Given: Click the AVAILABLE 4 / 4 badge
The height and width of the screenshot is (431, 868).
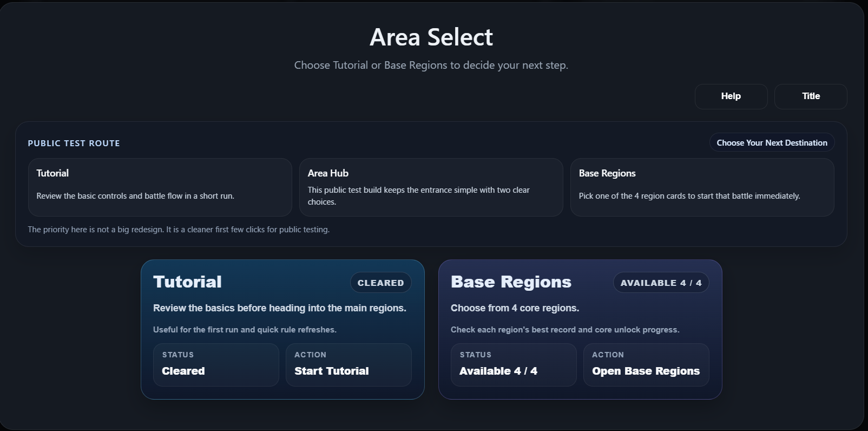Looking at the screenshot, I should tap(661, 283).
